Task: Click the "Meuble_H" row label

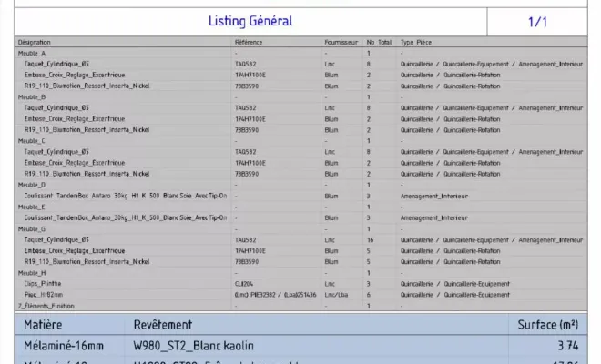Action: tap(32, 273)
